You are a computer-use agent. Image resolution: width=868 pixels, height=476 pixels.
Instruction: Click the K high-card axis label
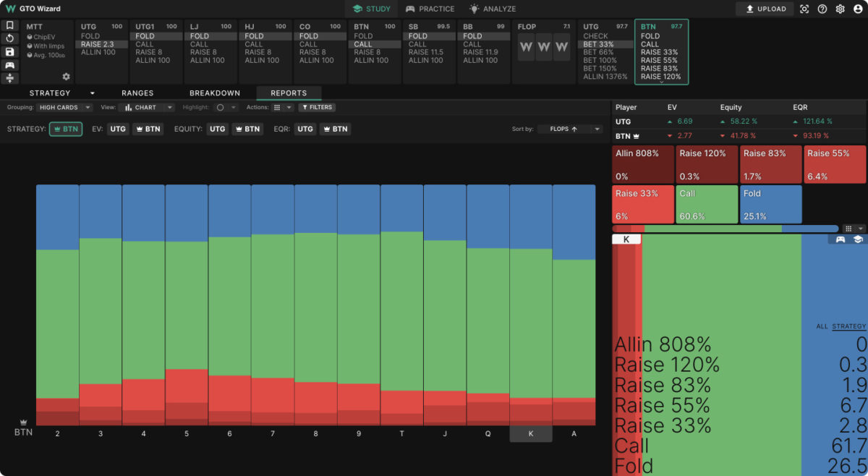[531, 433]
